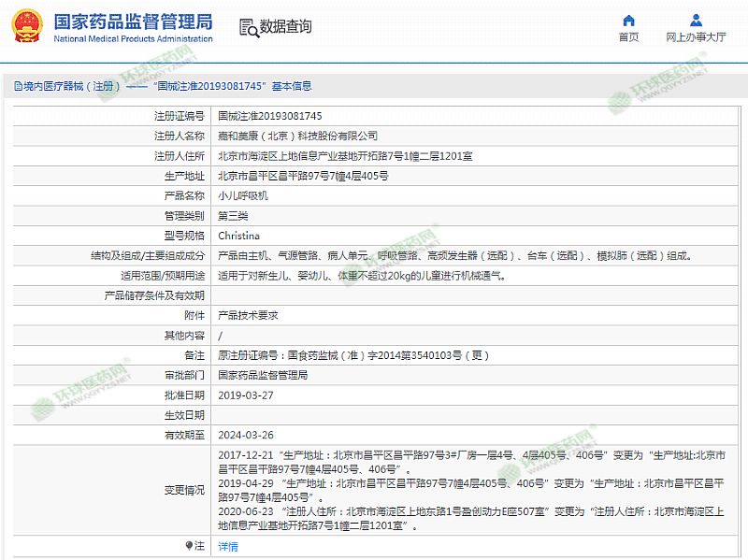The image size is (748, 560).
Task: Click the 首页 house icon
Action: 628,20
